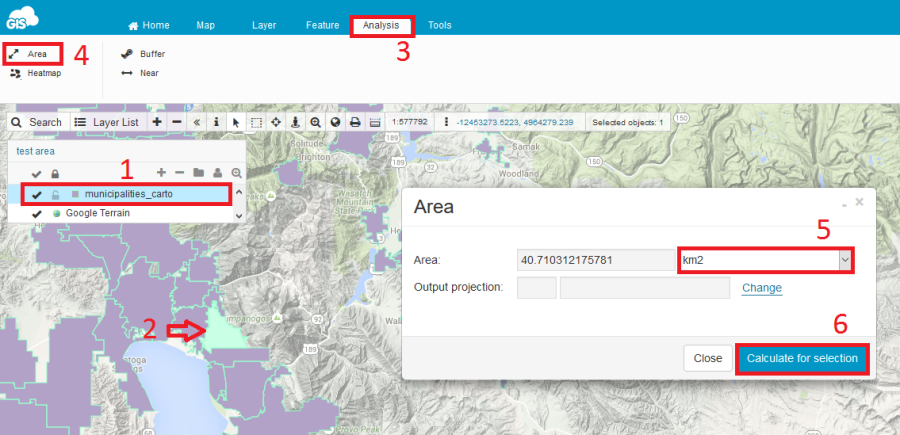
Task: Toggle visibility of municipalities_carto layer
Action: (x=37, y=194)
